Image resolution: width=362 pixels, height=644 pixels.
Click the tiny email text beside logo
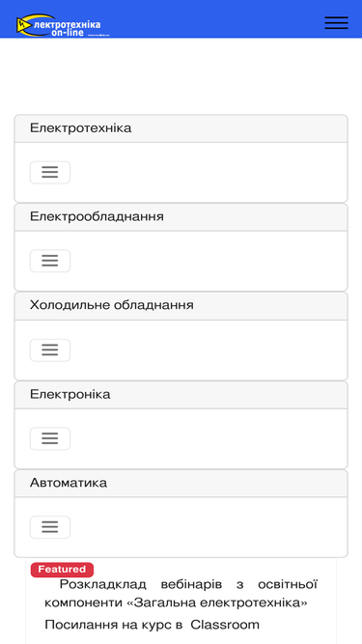point(98,36)
